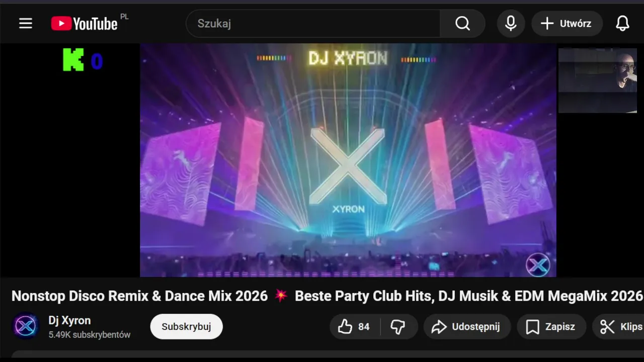644x362 pixels.
Task: Click the 5.49K subskrybentów count
Action: (90, 335)
